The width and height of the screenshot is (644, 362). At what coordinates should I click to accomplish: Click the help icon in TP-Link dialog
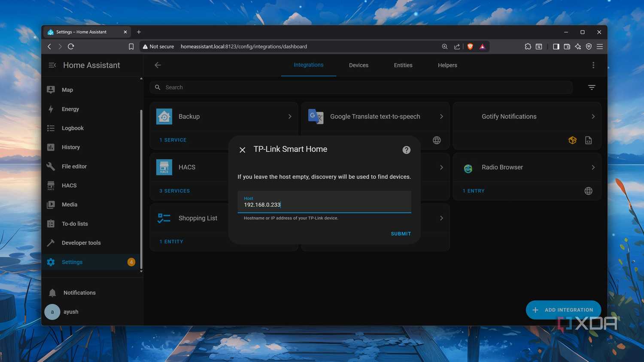pos(407,150)
